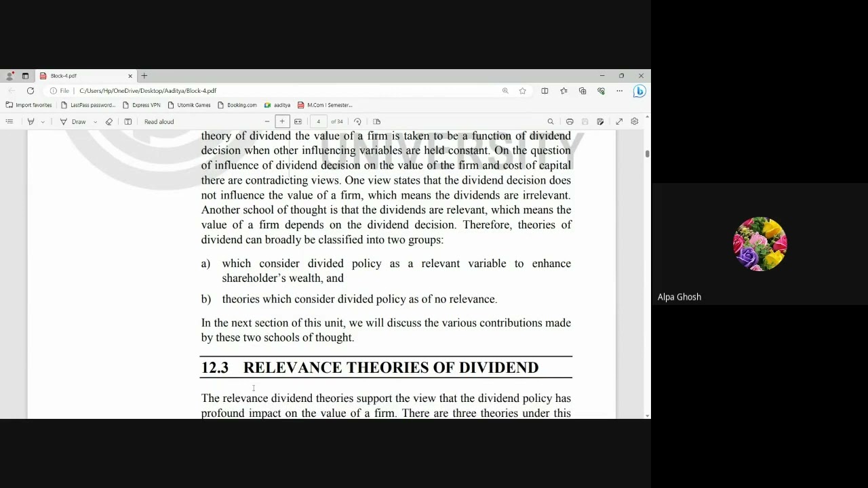The height and width of the screenshot is (488, 868).
Task: Select the Erase tool
Action: 109,121
